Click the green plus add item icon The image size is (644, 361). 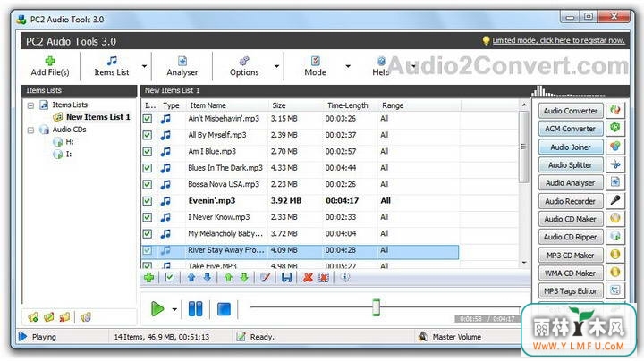(x=149, y=278)
